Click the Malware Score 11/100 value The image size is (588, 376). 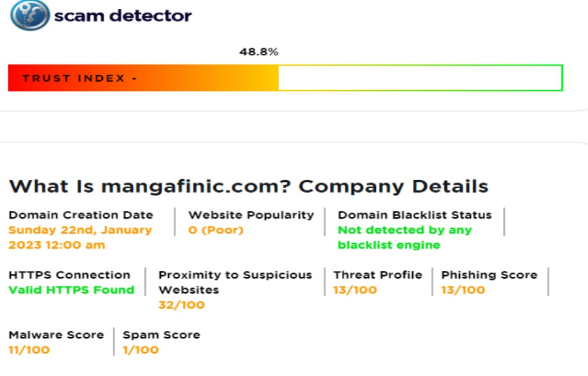point(29,349)
